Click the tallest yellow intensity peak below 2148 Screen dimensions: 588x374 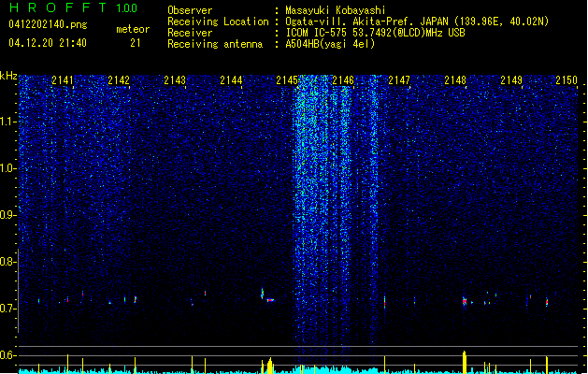pos(465,362)
